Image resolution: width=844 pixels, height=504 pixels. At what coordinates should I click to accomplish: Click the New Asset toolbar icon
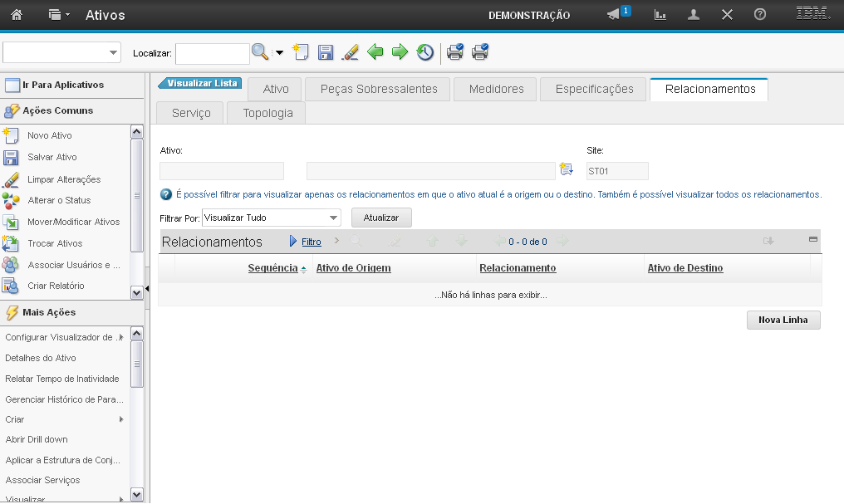click(x=301, y=53)
